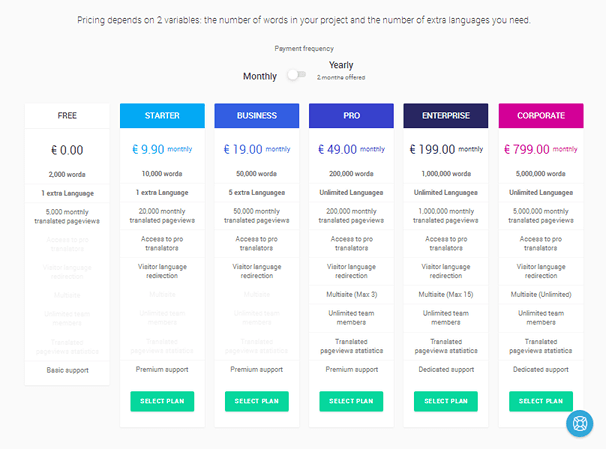Click the € 9.90 monthly price
Image resolution: width=606 pixels, height=449 pixels.
[162, 149]
